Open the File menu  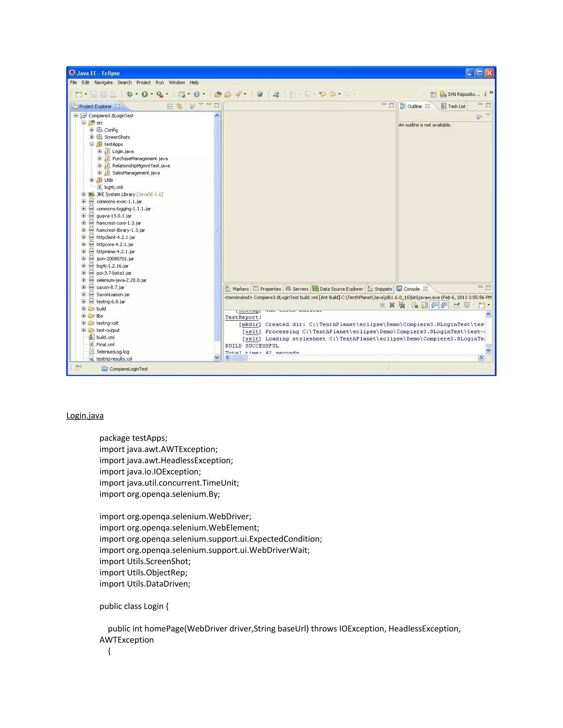pos(73,82)
